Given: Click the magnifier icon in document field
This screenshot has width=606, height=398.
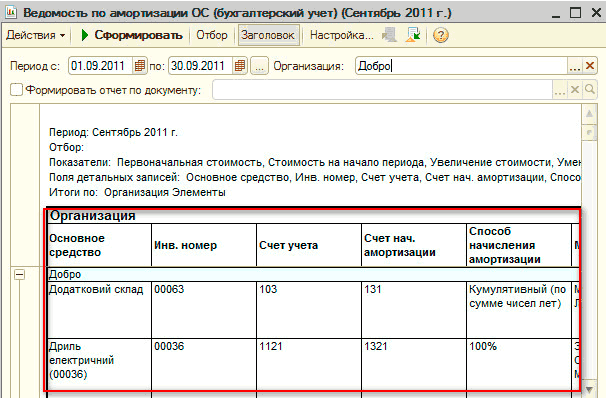Looking at the screenshot, I should pos(589,90).
